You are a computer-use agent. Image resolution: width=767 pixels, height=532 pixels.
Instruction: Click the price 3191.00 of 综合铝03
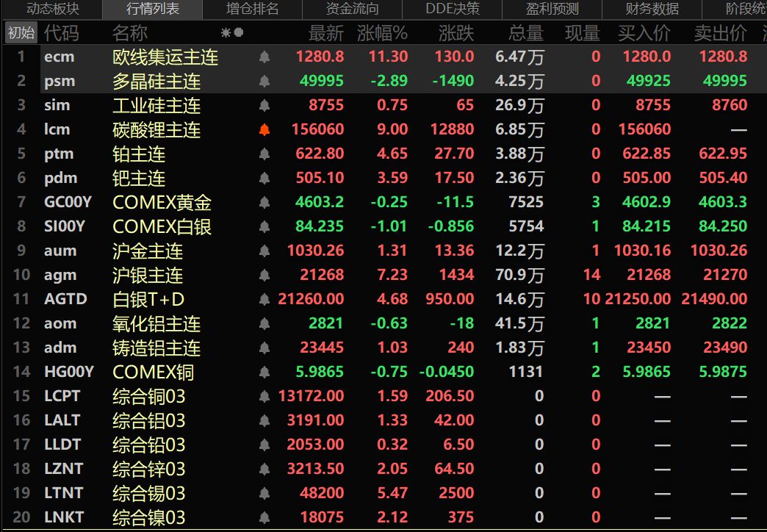[x=315, y=420]
